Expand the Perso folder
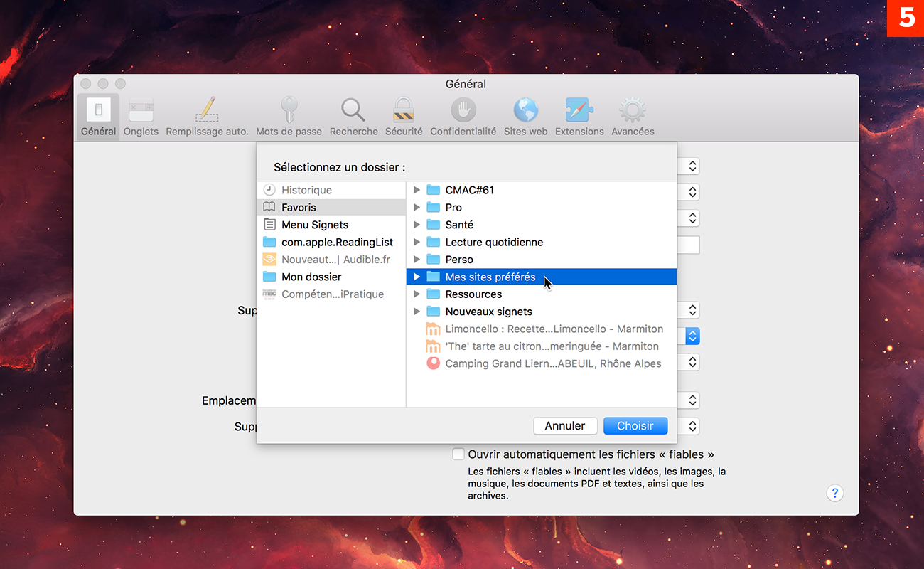The width and height of the screenshot is (924, 569). click(x=417, y=260)
